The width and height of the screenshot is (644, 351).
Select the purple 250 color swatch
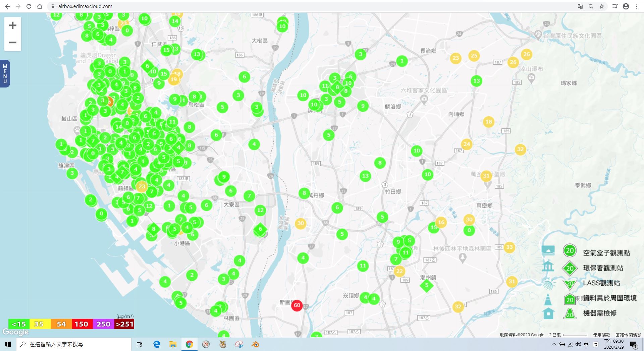click(103, 324)
